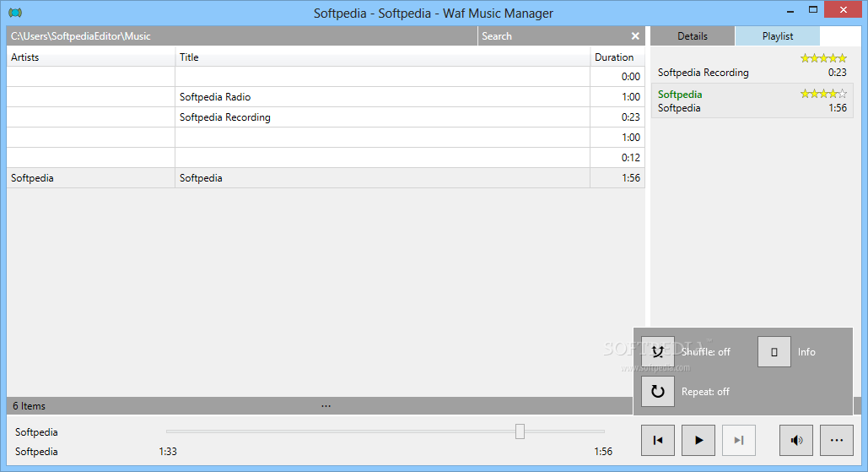This screenshot has height=472, width=868.
Task: Select Softpedia Recording in the library table
Action: 326,117
